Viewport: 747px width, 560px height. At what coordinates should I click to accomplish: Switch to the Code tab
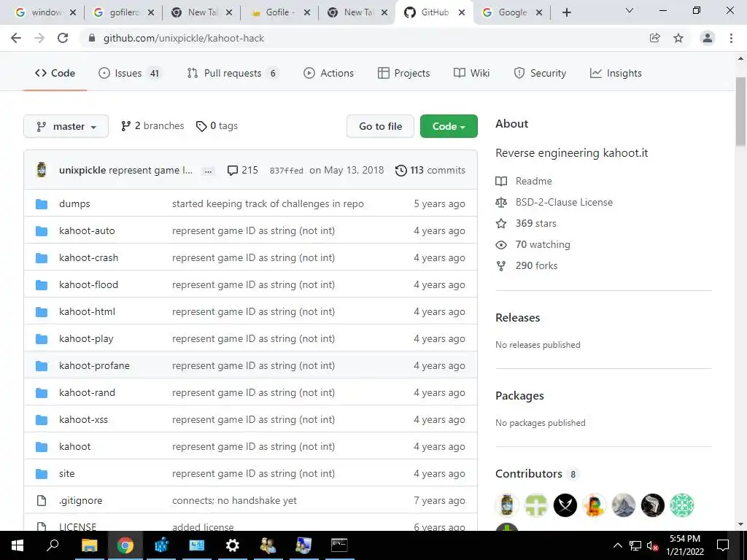[55, 73]
